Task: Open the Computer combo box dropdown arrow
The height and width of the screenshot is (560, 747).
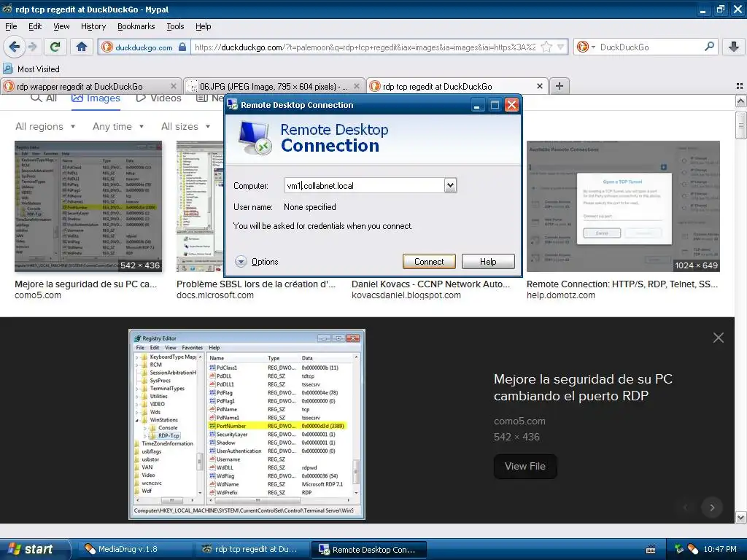Action: [x=450, y=185]
